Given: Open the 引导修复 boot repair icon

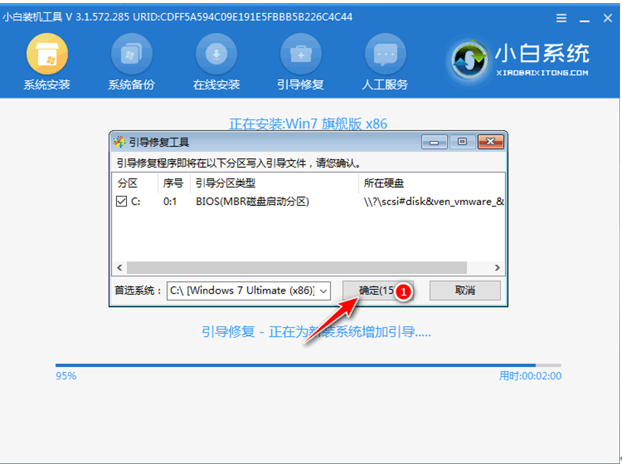Looking at the screenshot, I should pos(300,55).
